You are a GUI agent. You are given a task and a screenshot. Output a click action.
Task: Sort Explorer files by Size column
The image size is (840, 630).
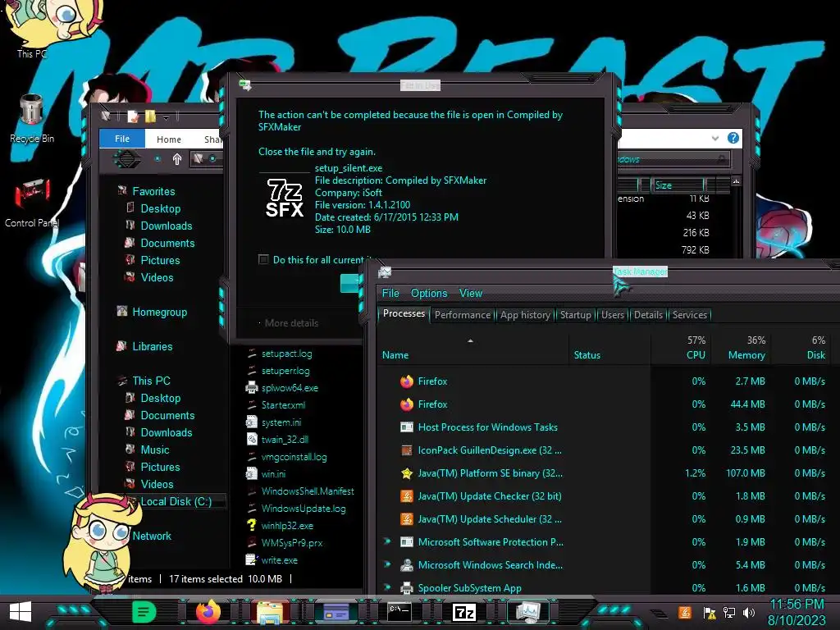pos(678,185)
